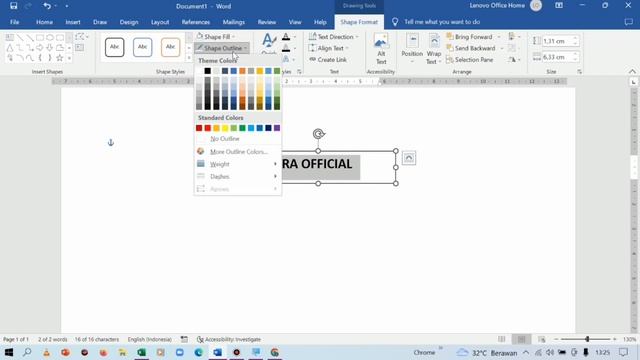Click the Save icon in title bar

point(13,6)
